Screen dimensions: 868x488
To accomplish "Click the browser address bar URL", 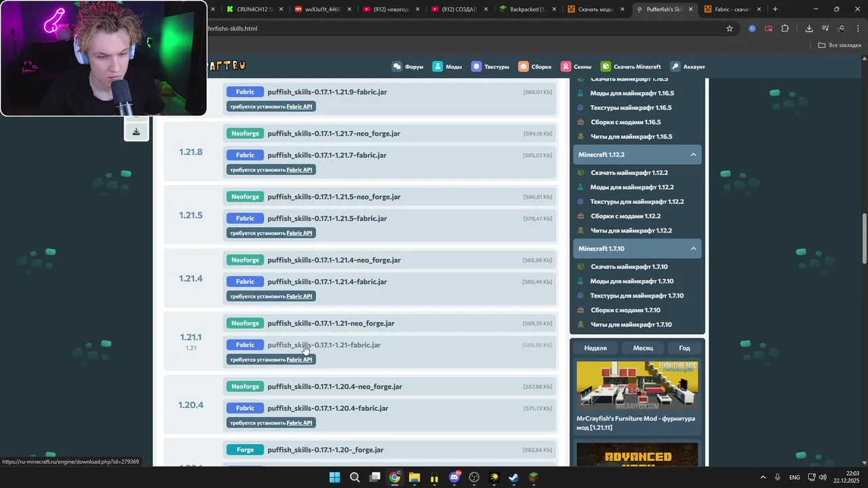I will click(x=232, y=28).
